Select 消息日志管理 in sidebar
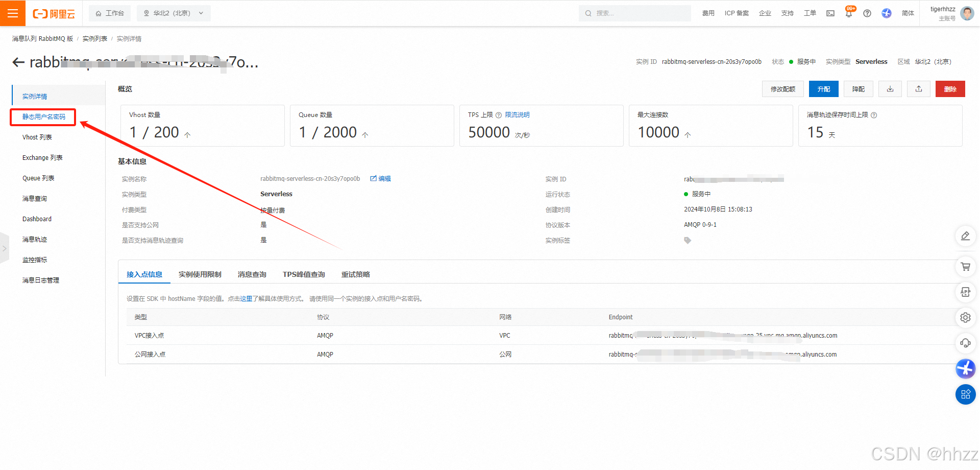 pyautogui.click(x=41, y=280)
